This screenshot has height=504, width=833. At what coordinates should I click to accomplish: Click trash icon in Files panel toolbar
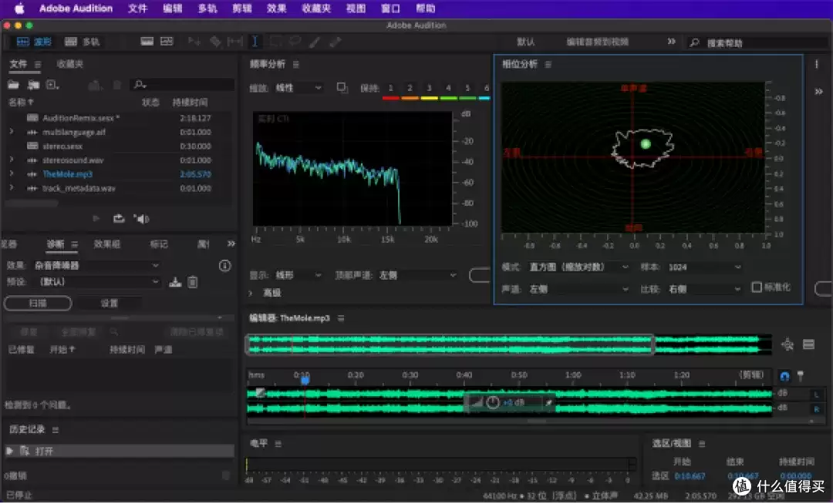[117, 85]
